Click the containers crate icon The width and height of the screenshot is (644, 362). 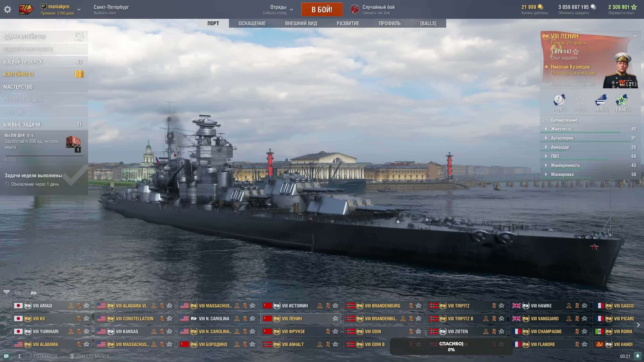pyautogui.click(x=79, y=74)
